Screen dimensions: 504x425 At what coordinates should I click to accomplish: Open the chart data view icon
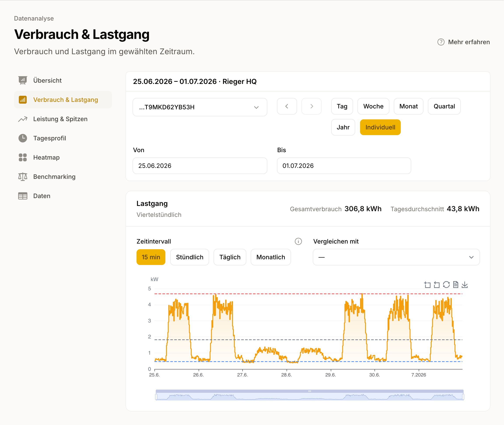[456, 285]
